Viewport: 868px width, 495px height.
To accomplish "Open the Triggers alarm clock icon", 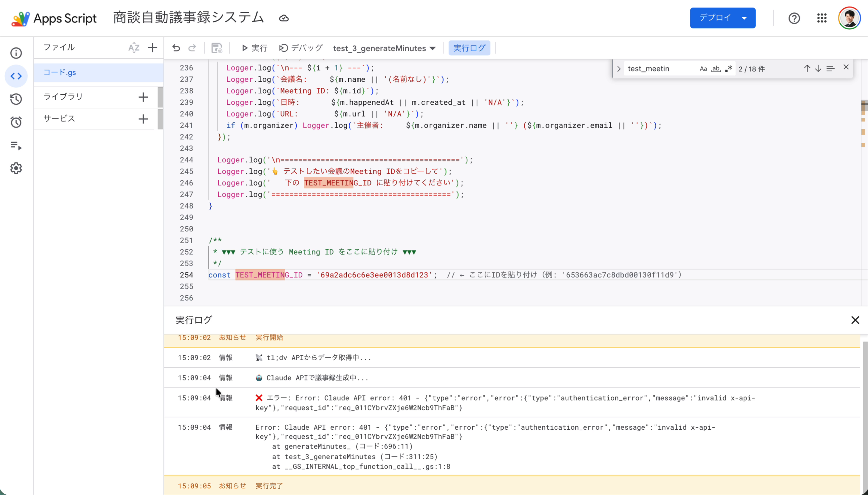I will coord(16,122).
